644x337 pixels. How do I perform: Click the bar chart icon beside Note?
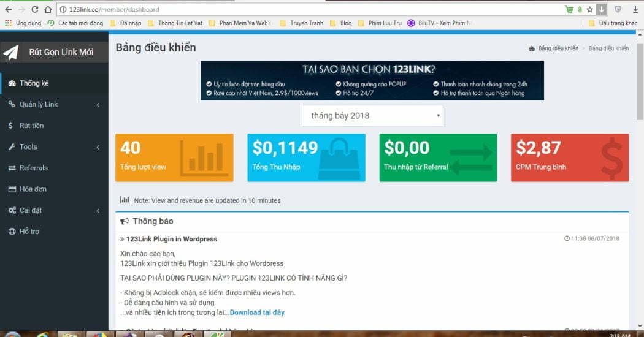[x=125, y=200]
